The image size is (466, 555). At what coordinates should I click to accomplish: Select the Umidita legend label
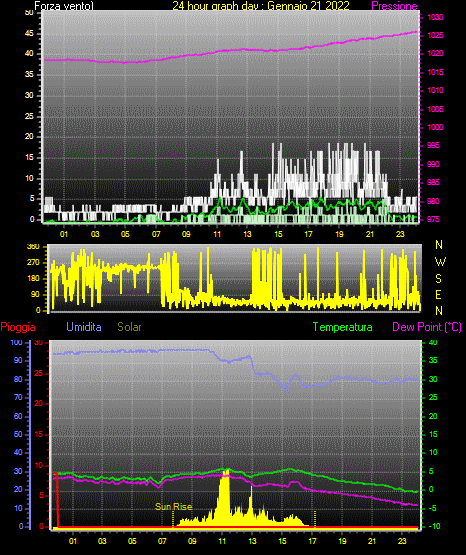tap(84, 327)
